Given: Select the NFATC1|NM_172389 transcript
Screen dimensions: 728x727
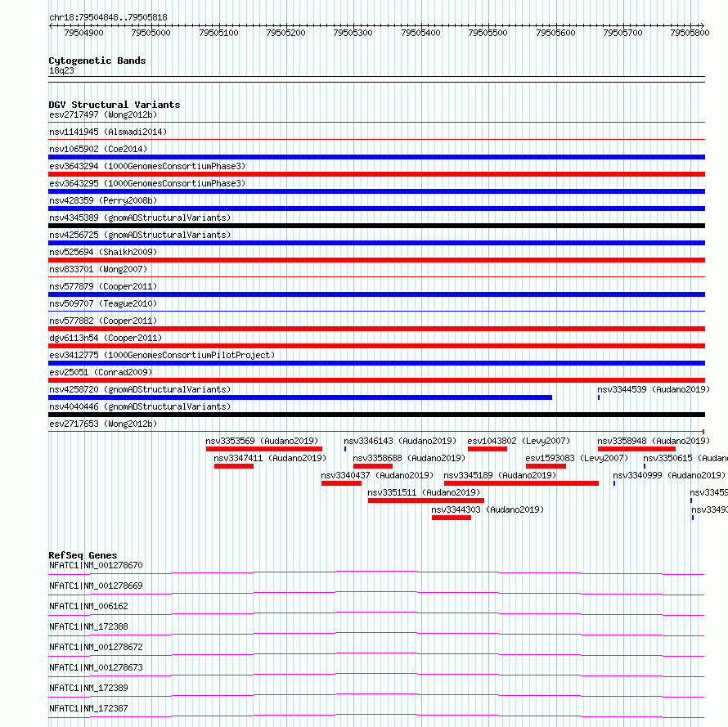Looking at the screenshot, I should (x=88, y=688).
